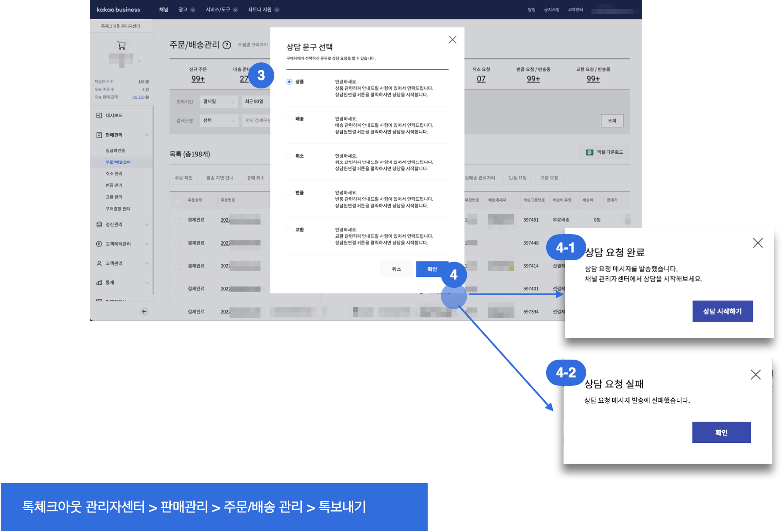Open 대시보드 from the sidebar icon
Viewport: 783px width, 532px height.
pos(99,115)
